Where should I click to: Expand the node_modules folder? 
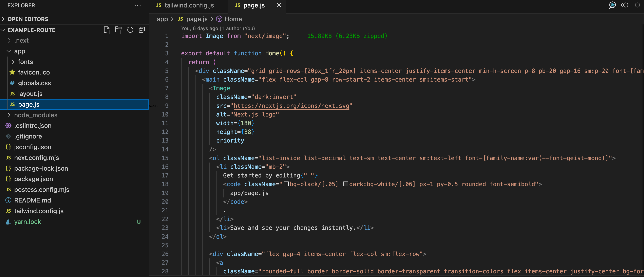point(36,115)
